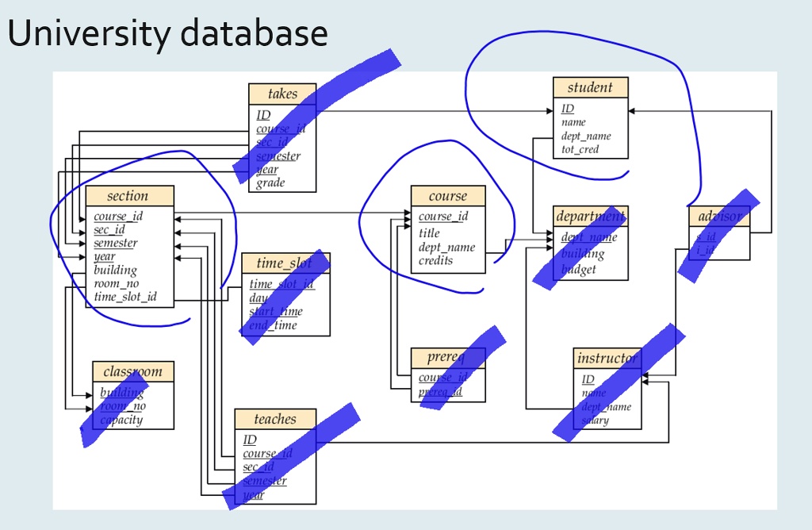Click the takes table header
This screenshot has width=812, height=530.
[282, 94]
